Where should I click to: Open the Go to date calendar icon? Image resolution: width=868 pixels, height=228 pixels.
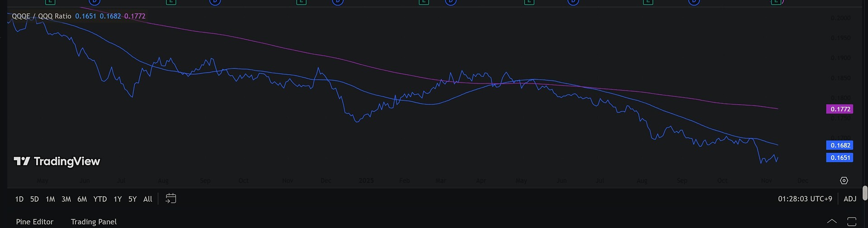[x=170, y=199]
